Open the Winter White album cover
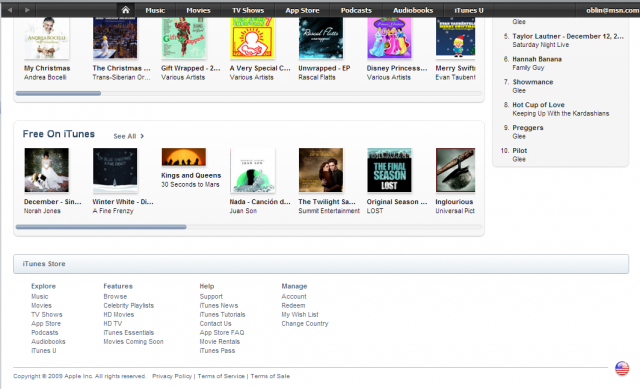Viewport: 640px width, 389px height. point(115,170)
